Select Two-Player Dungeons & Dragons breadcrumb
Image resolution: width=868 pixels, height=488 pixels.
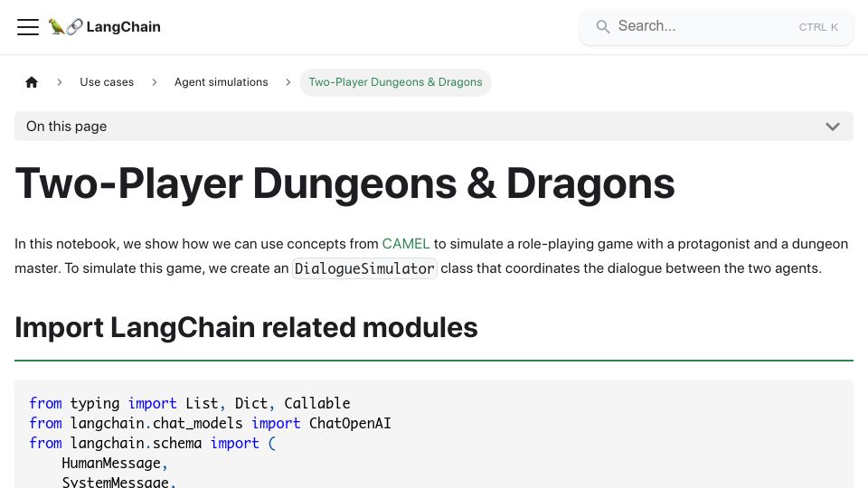pos(395,82)
